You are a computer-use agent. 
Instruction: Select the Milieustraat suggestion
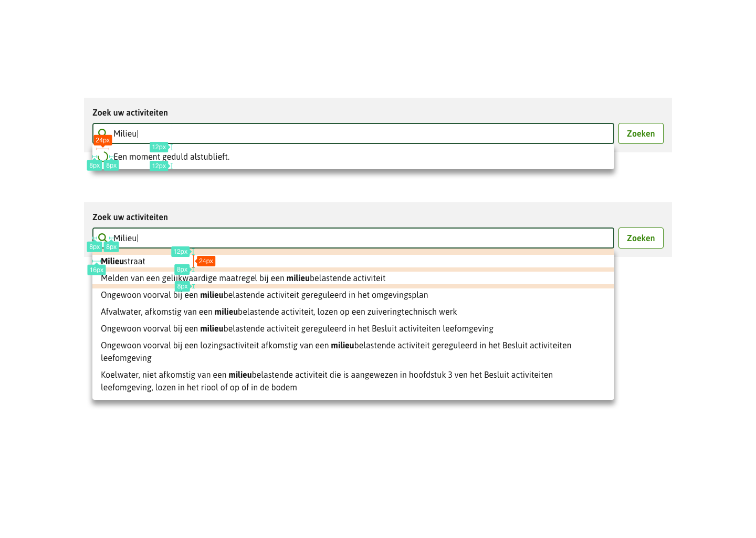[x=124, y=261]
